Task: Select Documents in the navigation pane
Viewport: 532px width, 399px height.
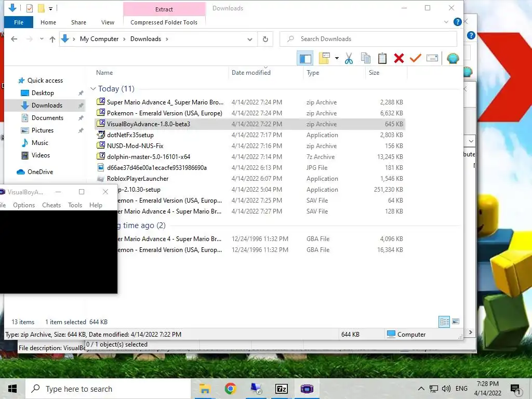Action: (47, 118)
